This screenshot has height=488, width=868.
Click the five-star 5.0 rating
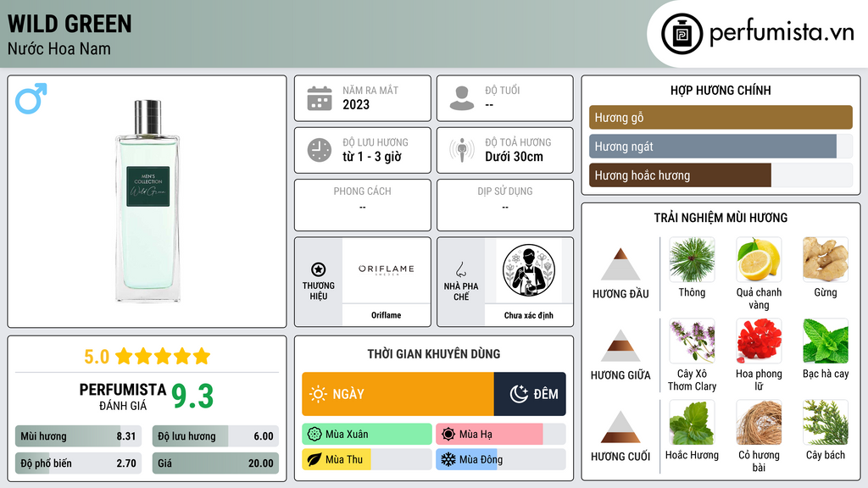tap(147, 357)
